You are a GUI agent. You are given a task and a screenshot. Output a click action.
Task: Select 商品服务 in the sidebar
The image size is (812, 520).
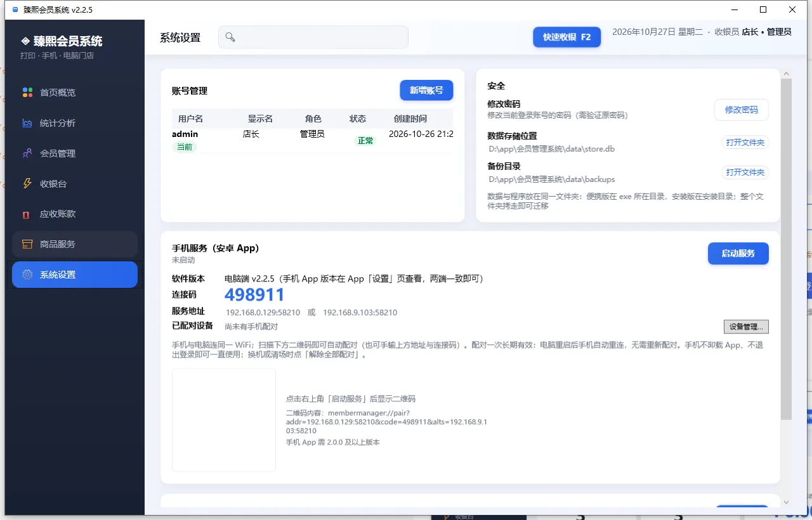[x=75, y=244]
